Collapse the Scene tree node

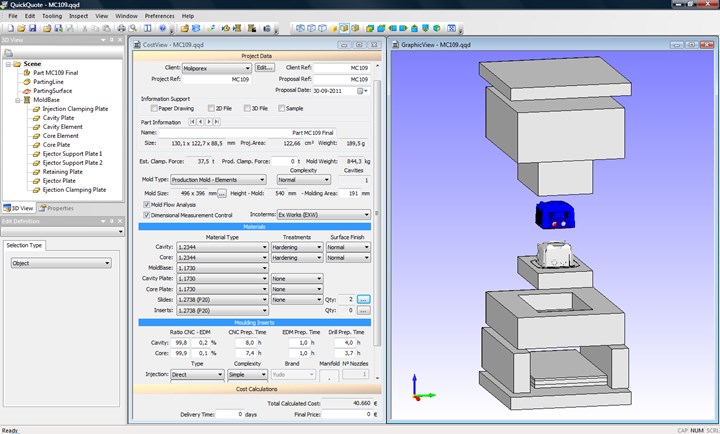coord(8,64)
